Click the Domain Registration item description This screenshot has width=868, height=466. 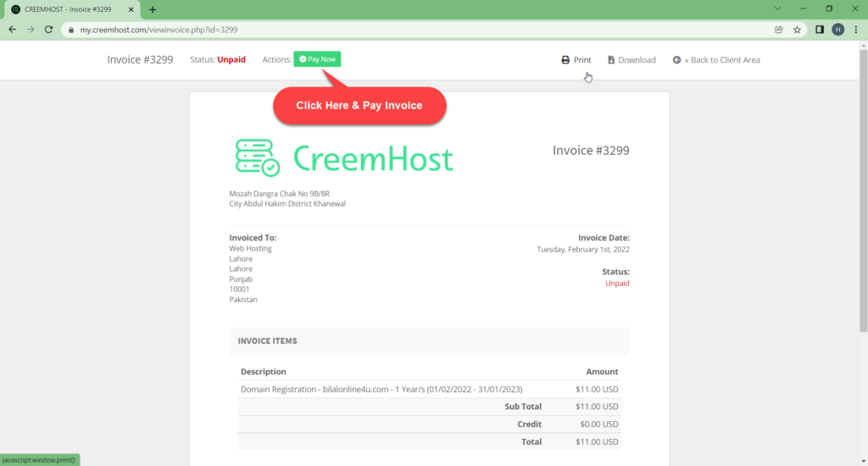[381, 390]
